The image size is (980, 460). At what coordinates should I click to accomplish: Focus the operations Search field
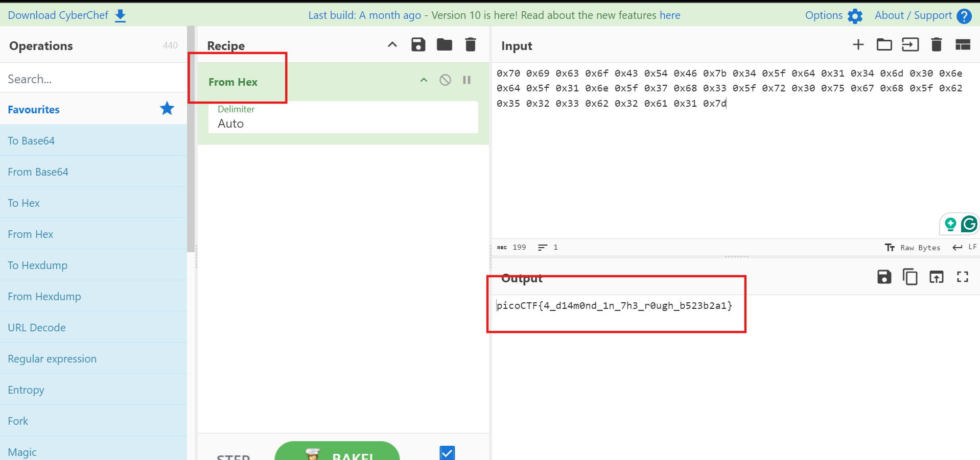coord(94,79)
